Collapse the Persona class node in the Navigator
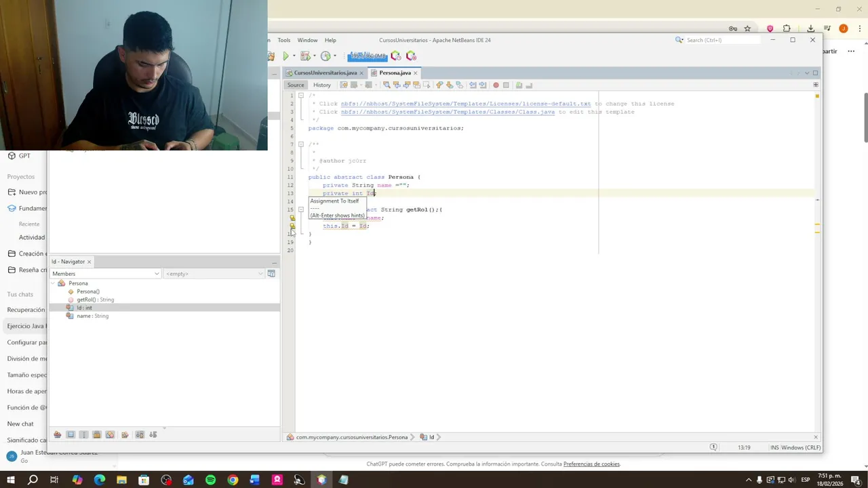The image size is (868, 488). [54, 283]
